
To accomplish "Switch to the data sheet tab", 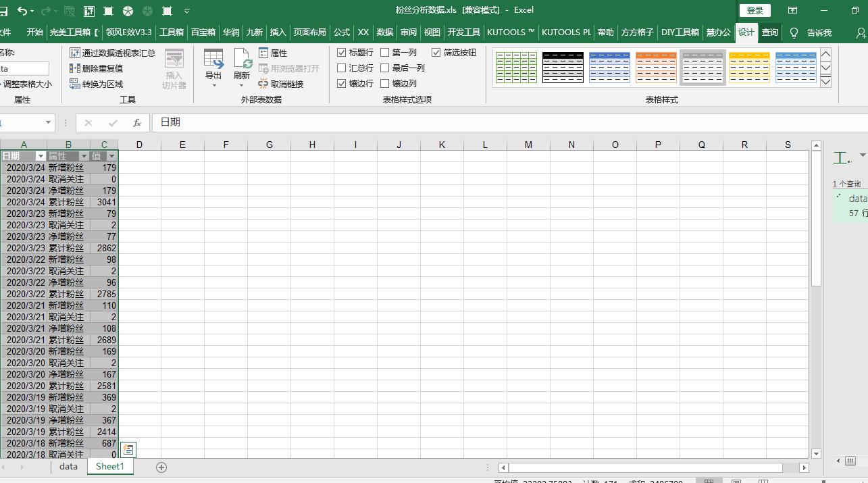I will point(68,466).
